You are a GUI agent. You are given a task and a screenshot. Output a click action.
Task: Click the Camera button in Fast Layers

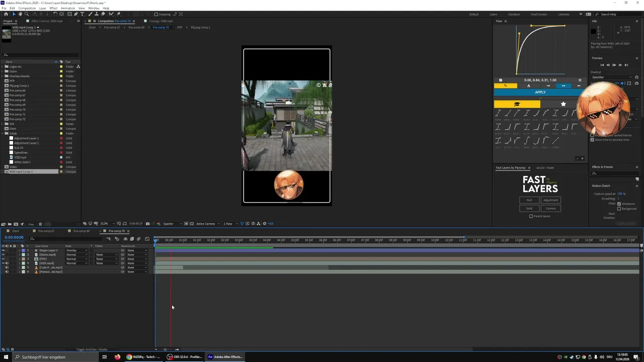coord(550,208)
